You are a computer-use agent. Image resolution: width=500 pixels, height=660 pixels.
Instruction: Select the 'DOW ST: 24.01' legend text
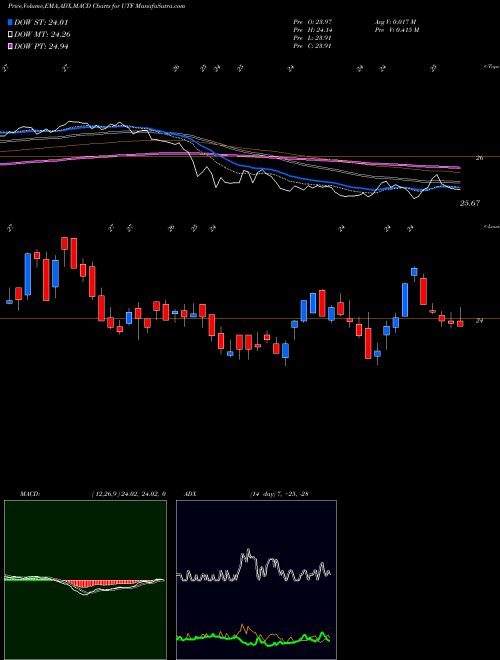(41, 22)
